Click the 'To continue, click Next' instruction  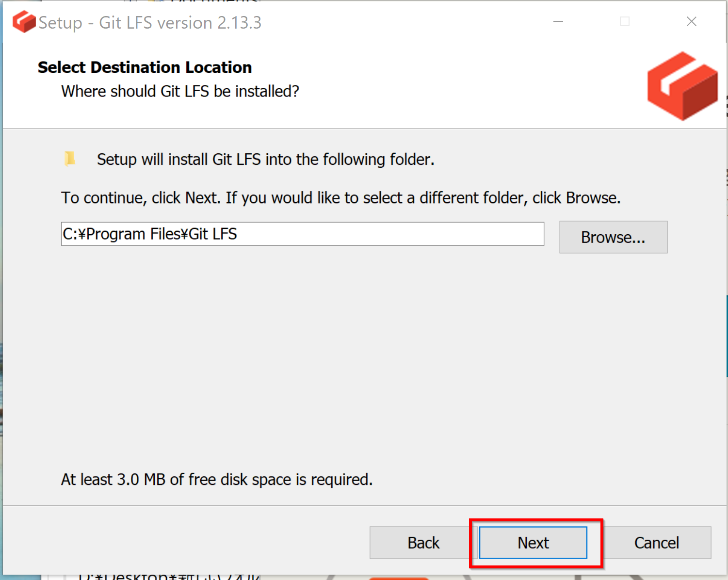coord(340,198)
